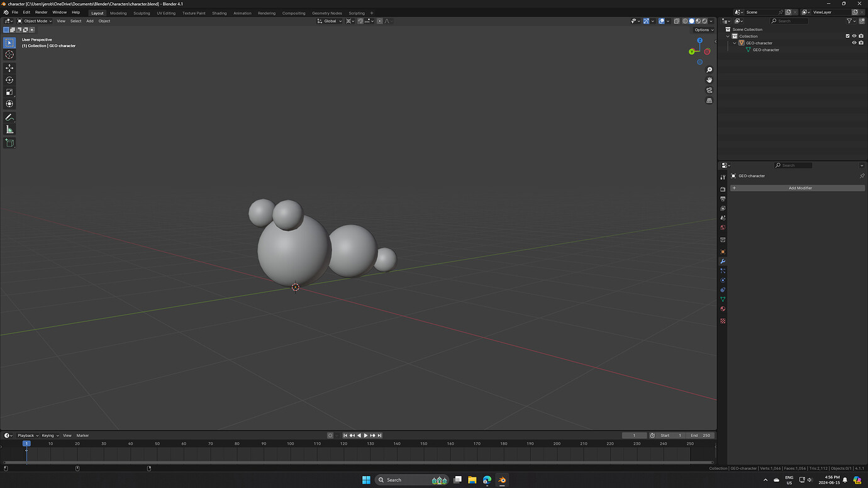This screenshot has width=868, height=488.
Task: Open the Object Mode dropdown
Action: 35,21
